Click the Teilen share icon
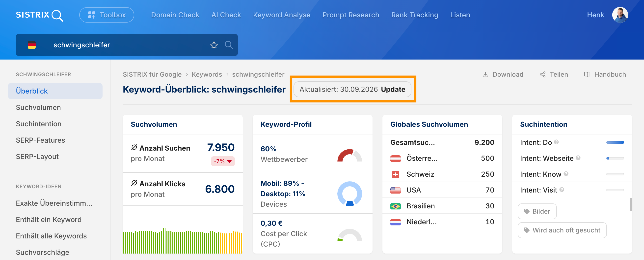This screenshot has width=644, height=260. pos(542,74)
